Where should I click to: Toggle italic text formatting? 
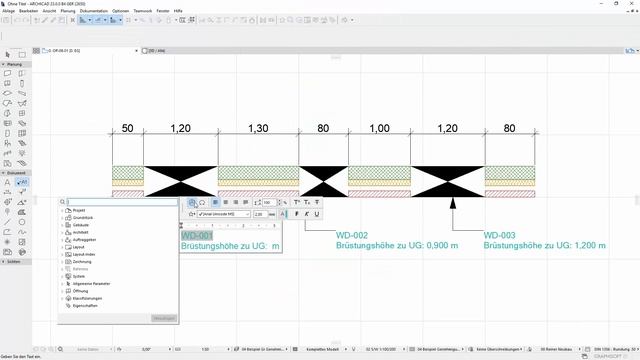(307, 214)
